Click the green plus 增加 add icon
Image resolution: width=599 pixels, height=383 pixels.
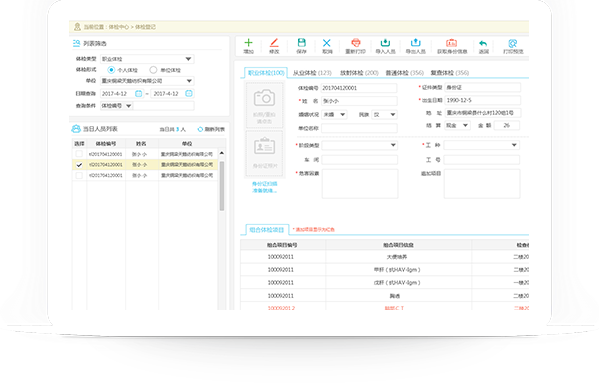click(248, 43)
